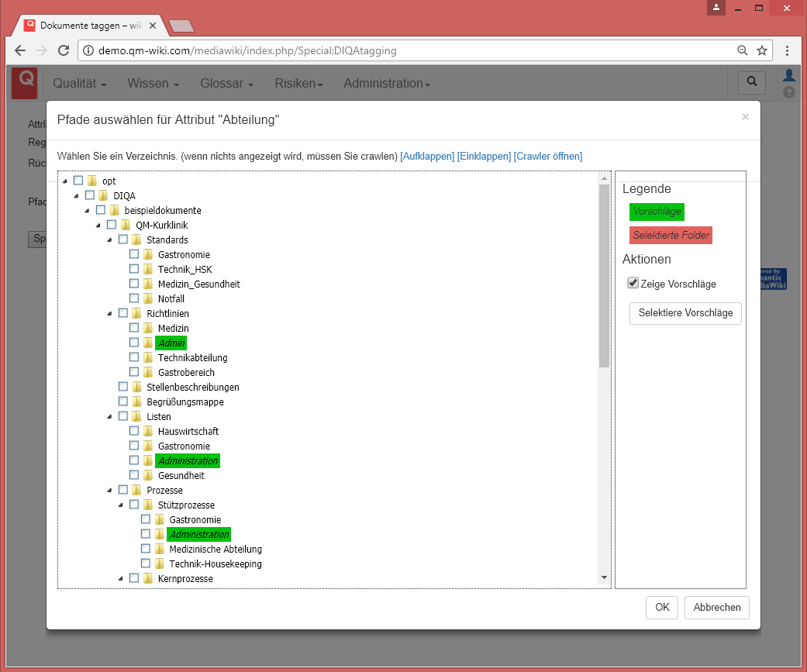Check the box for the Admin folder
The image size is (807, 672).
point(134,343)
